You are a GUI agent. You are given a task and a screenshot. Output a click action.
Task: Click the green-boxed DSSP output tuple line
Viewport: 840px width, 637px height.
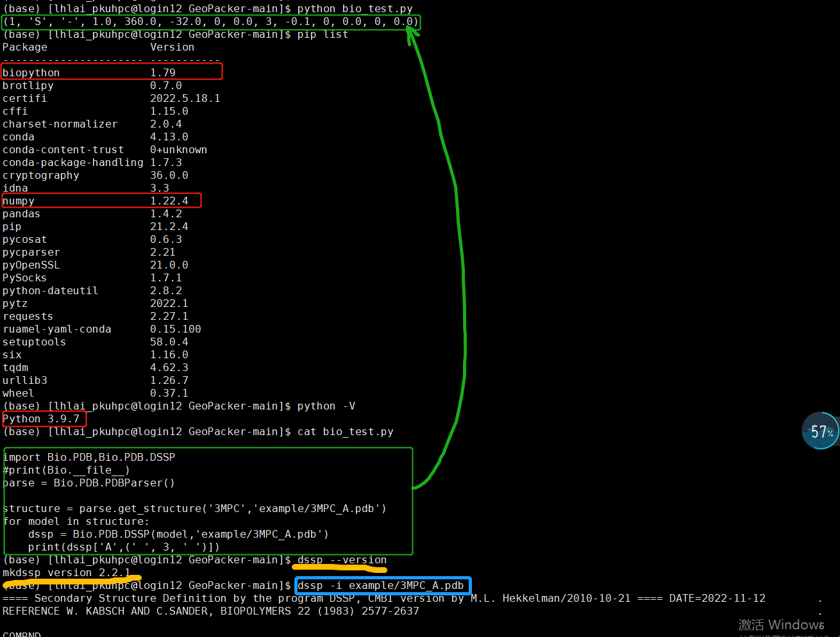click(210, 21)
